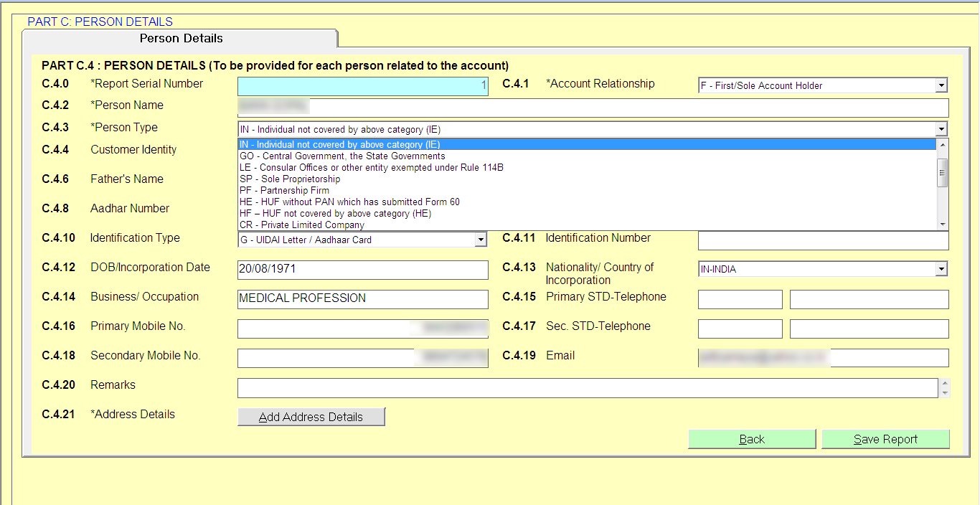Open Nationality/Country of Incorporation dropdown
The height and width of the screenshot is (505, 980).
coord(941,270)
